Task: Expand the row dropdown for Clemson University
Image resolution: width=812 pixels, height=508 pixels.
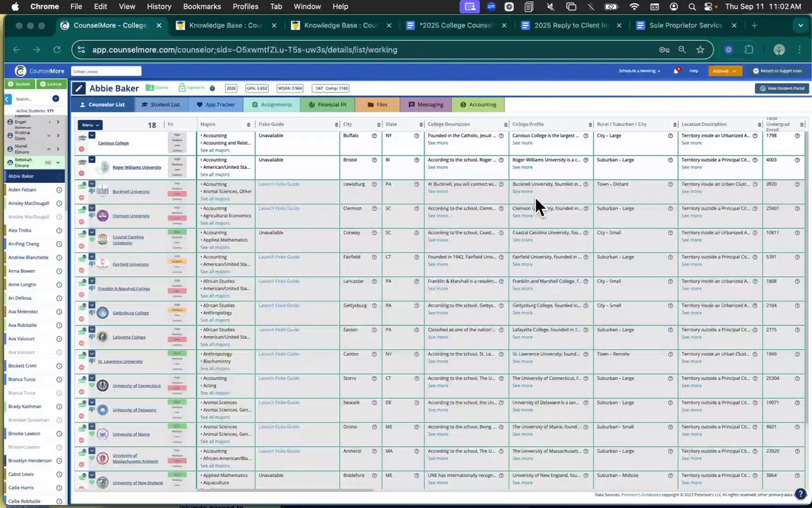Action: 92,208
